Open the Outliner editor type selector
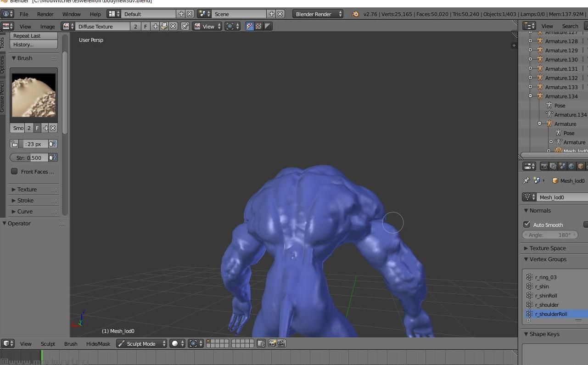Image resolution: width=588 pixels, height=365 pixels. 530,26
